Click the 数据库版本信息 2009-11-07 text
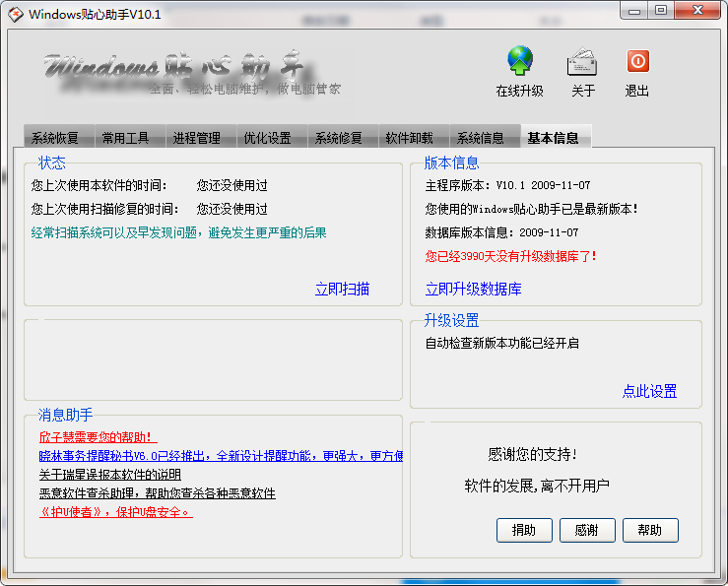 click(501, 232)
